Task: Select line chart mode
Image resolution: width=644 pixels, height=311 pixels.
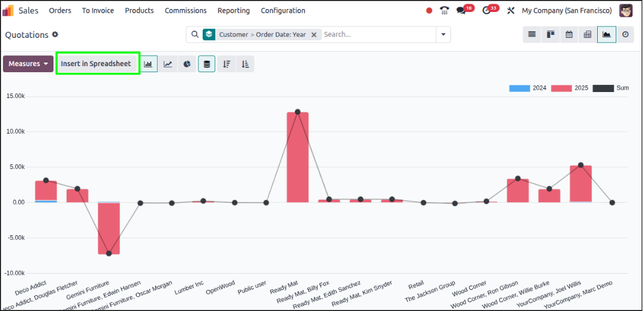Action: coord(168,64)
